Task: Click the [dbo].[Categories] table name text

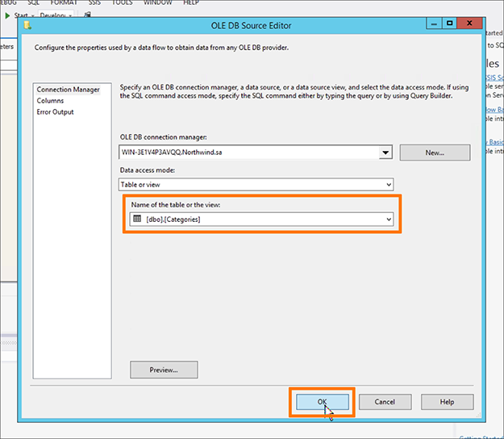Action: tap(173, 219)
